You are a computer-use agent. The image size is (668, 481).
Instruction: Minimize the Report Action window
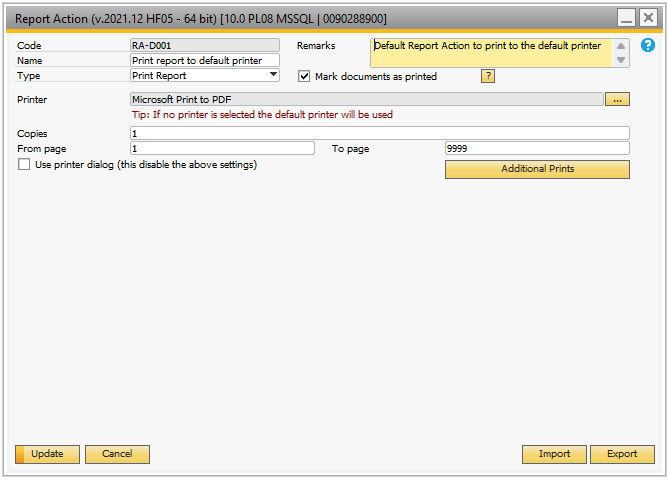[x=626, y=18]
